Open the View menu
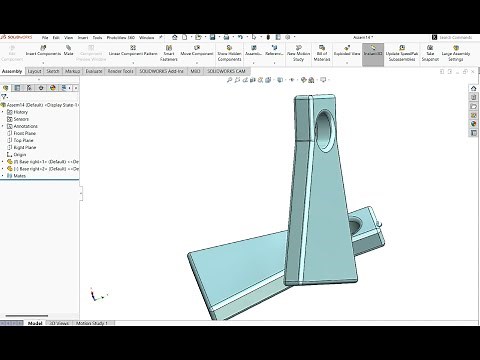The width and height of the screenshot is (480, 360). click(68, 38)
